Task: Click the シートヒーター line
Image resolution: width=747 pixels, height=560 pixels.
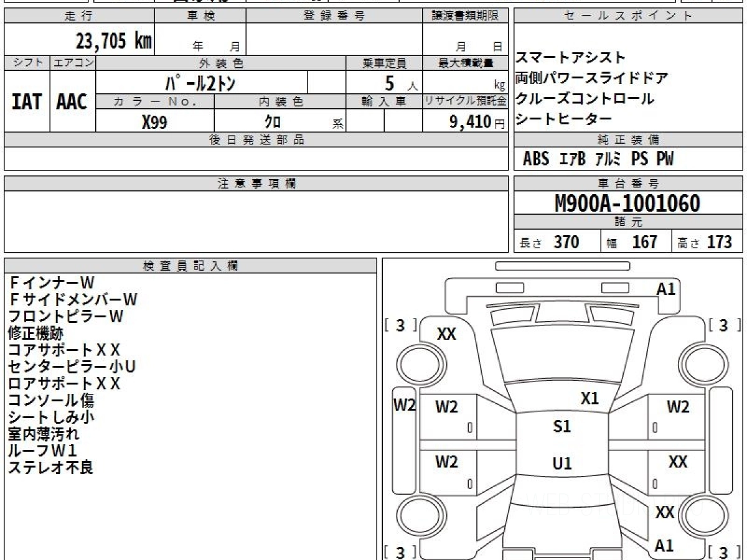Action: coord(564,119)
